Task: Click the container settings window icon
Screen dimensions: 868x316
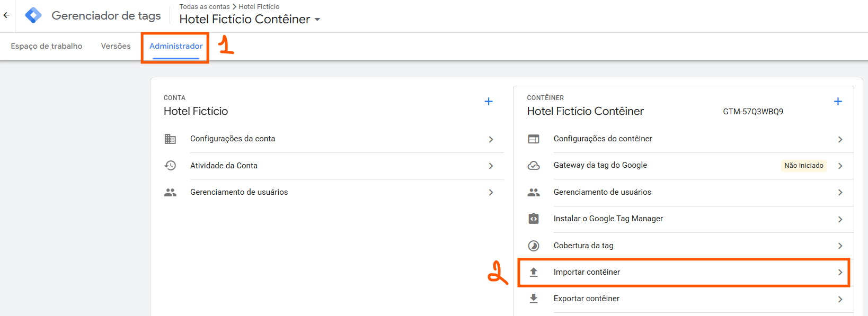Action: click(534, 139)
